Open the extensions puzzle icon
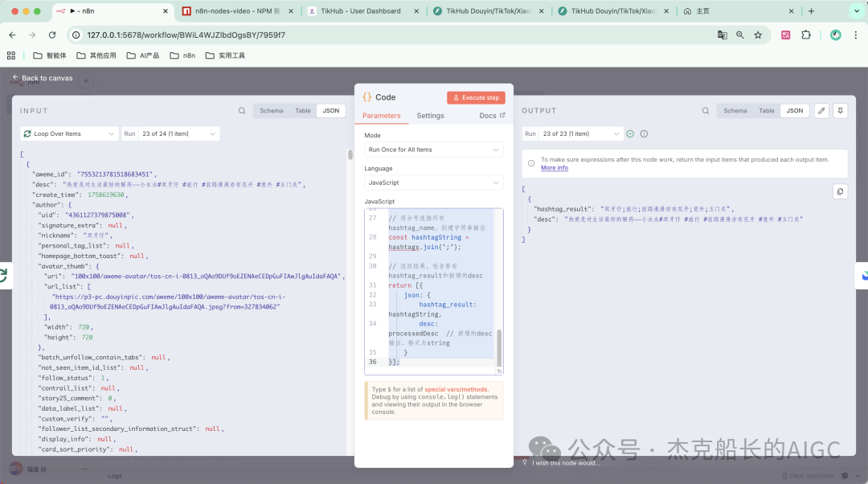868x484 pixels. (806, 35)
